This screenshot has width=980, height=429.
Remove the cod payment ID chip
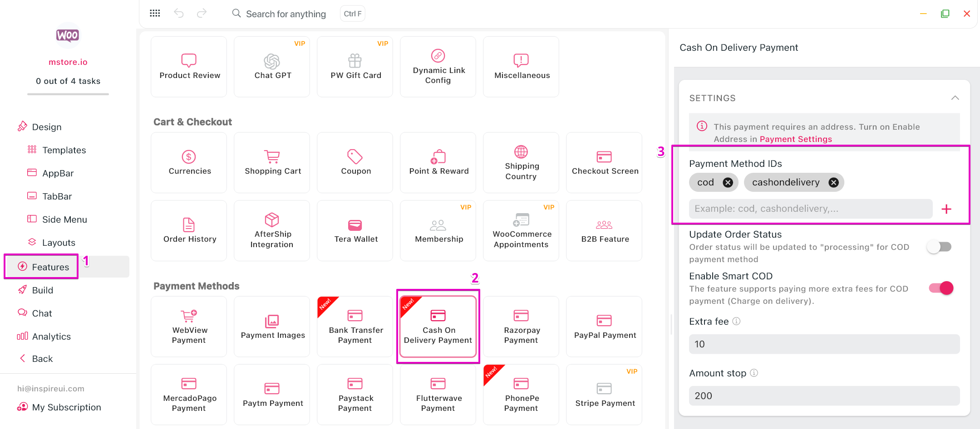pyautogui.click(x=728, y=182)
